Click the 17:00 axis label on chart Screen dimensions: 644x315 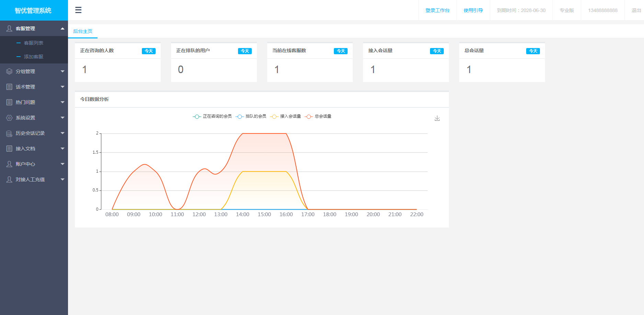308,214
